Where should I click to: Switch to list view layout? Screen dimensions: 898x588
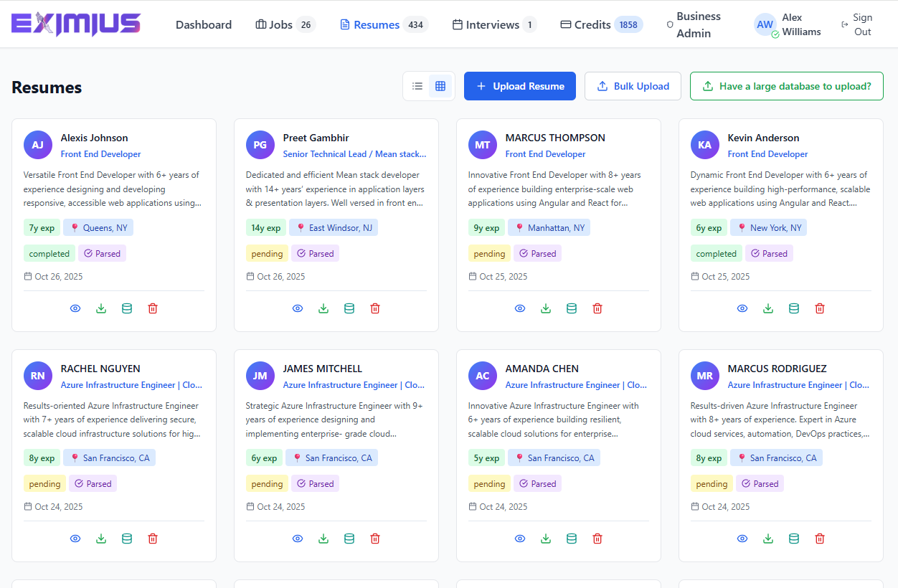[417, 86]
